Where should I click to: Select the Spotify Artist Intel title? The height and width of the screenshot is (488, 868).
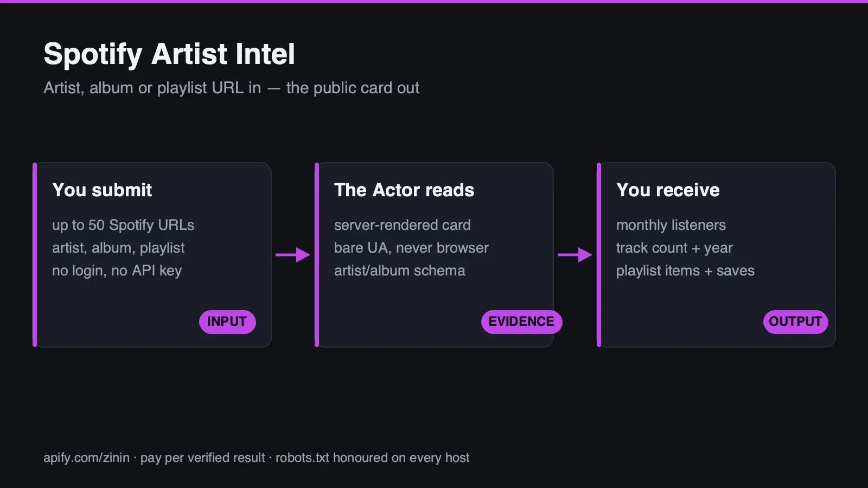pos(169,54)
